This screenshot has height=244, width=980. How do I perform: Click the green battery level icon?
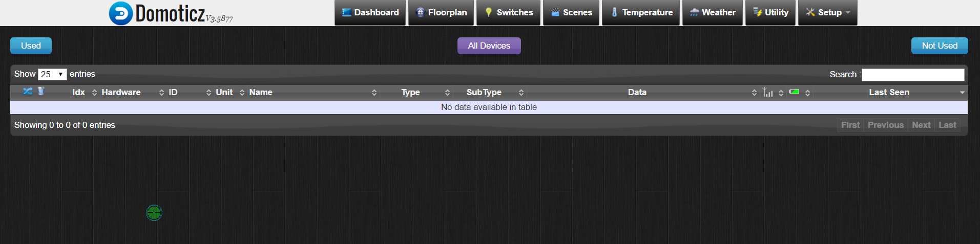tap(794, 92)
